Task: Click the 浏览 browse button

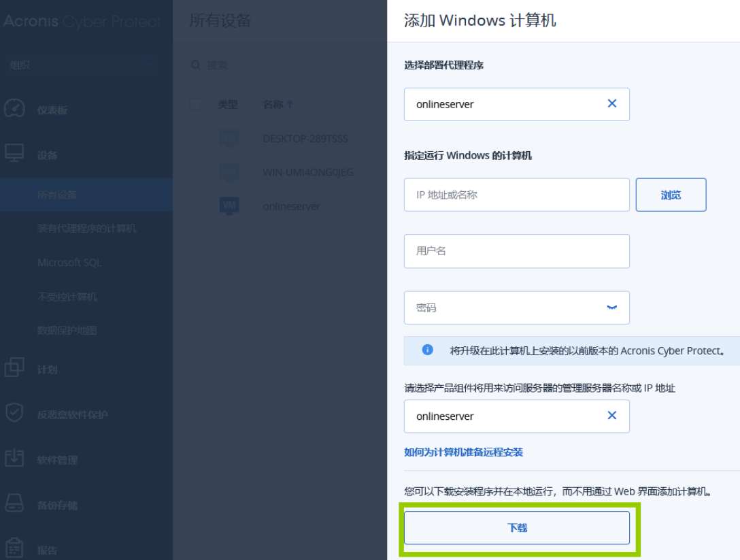Action: pyautogui.click(x=671, y=195)
